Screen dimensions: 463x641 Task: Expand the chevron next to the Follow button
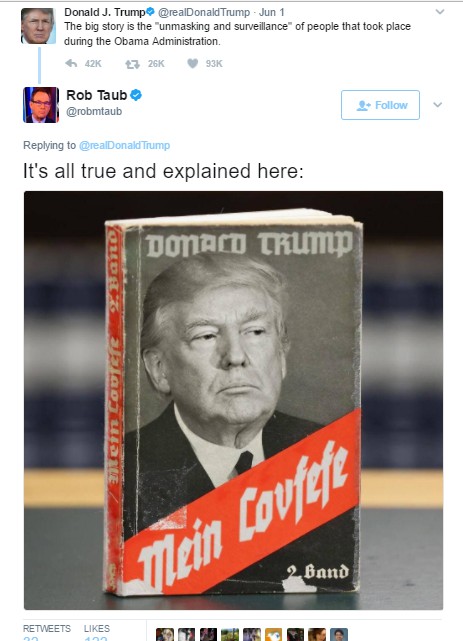438,105
